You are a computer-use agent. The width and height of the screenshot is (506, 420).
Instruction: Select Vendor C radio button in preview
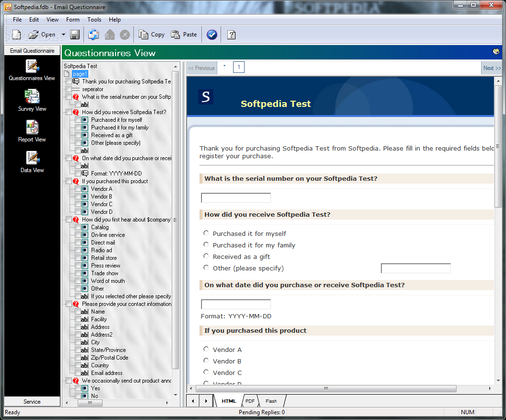[x=206, y=372]
